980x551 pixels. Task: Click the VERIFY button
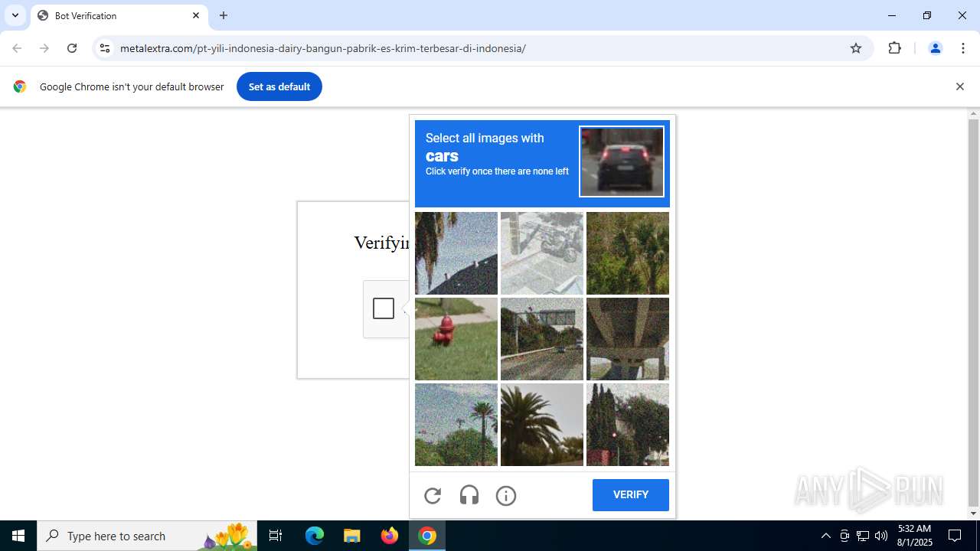(631, 495)
